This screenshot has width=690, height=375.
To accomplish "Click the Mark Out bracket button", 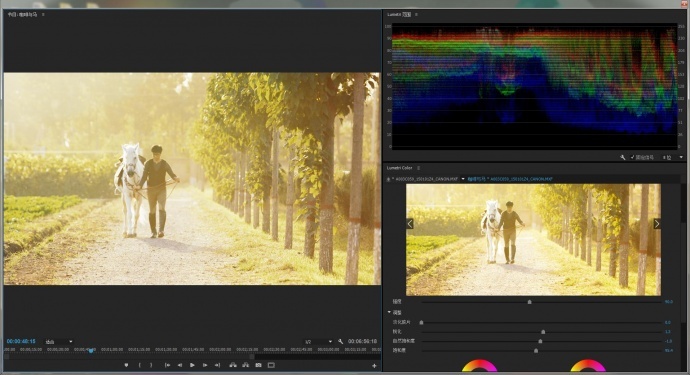I will point(151,365).
